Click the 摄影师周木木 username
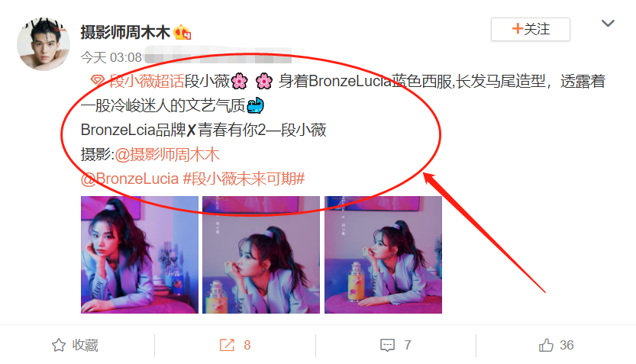The height and width of the screenshot is (364, 636). (125, 32)
